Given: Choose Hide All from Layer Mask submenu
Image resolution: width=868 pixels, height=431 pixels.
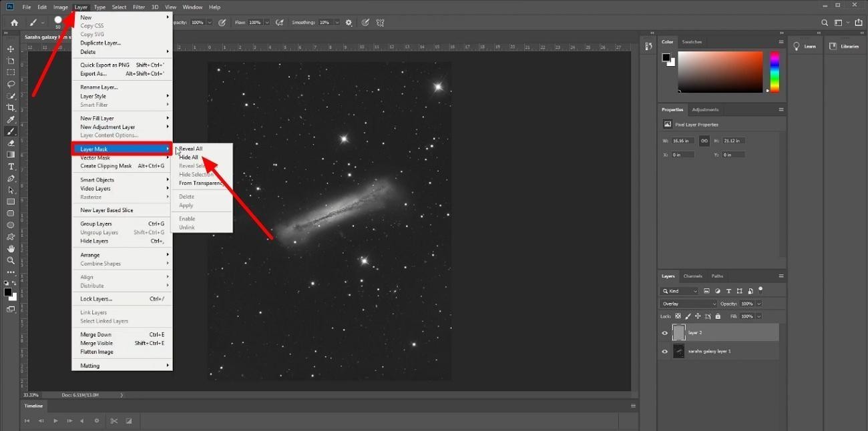Looking at the screenshot, I should (188, 157).
